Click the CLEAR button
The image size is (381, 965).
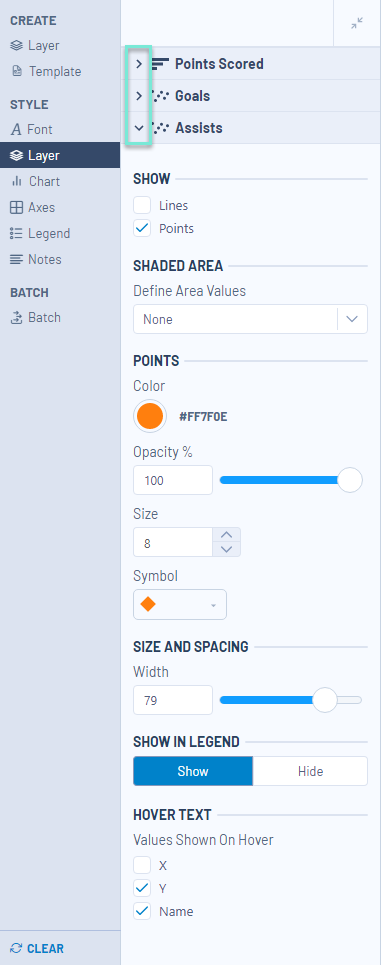38,948
